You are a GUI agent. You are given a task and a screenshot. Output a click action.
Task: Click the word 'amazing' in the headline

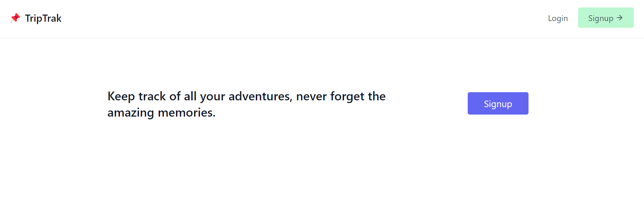(131, 113)
